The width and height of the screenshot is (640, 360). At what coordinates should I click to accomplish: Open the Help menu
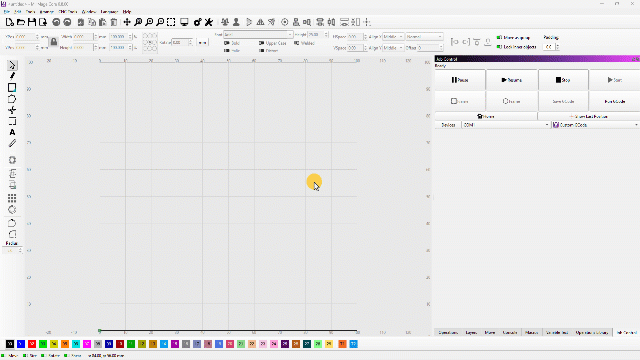click(127, 12)
